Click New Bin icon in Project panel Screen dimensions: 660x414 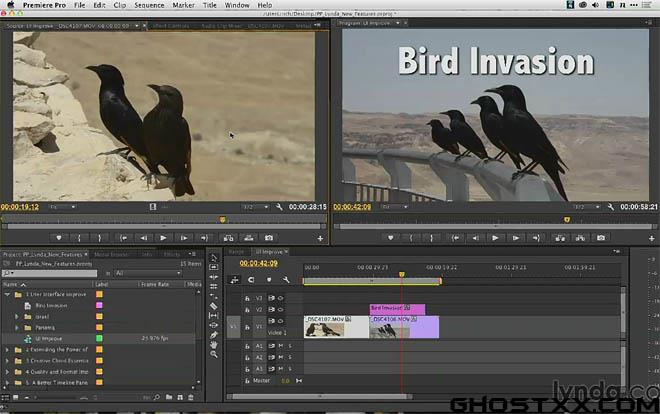pos(169,397)
